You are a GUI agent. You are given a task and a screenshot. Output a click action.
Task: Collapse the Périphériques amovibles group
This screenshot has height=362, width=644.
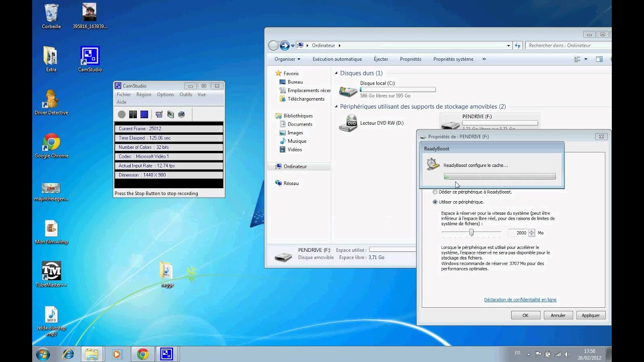click(337, 107)
